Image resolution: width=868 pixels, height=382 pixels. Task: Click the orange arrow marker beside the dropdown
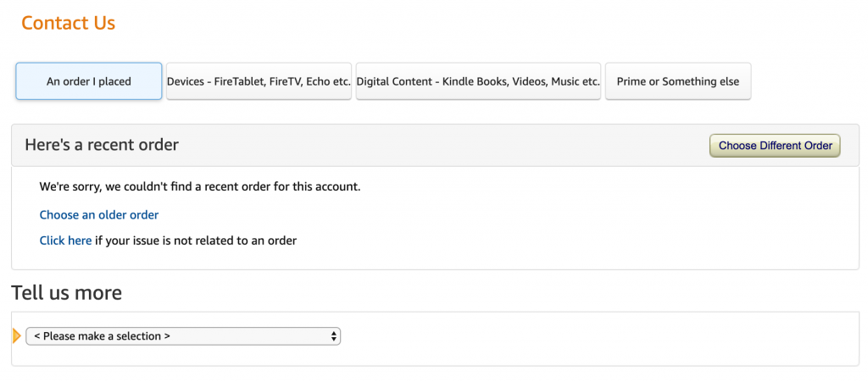pos(16,335)
